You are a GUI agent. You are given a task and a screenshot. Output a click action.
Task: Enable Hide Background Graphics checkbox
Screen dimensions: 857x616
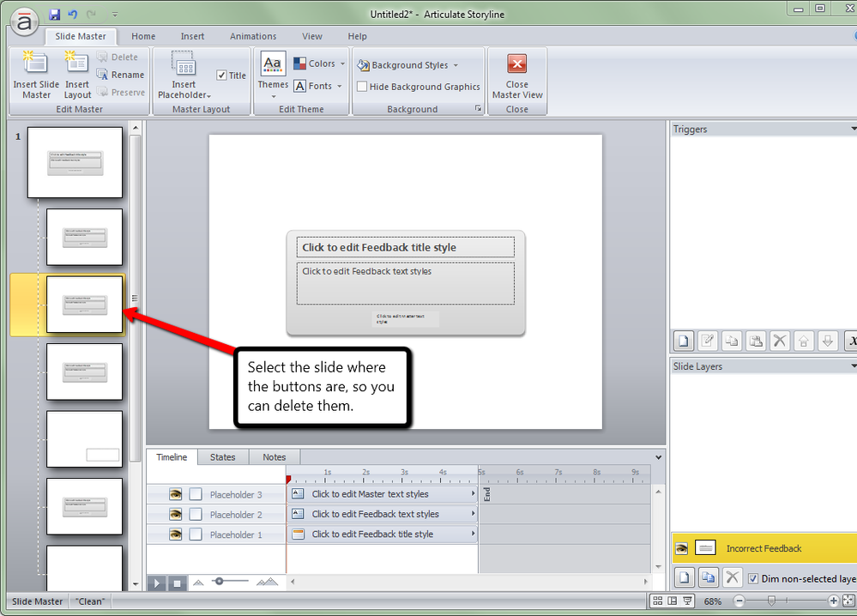[x=362, y=87]
